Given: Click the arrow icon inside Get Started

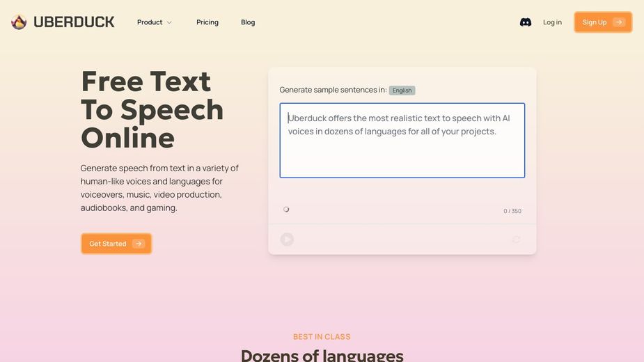Looking at the screenshot, I should click(x=139, y=244).
